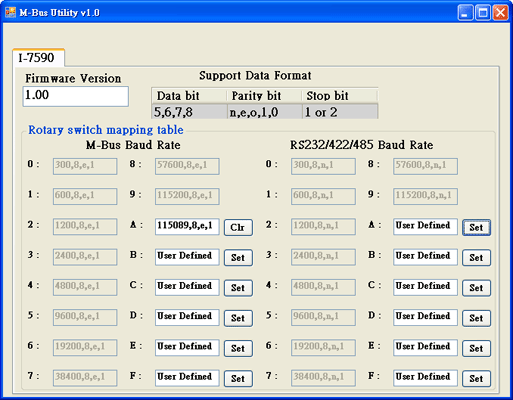Click the M-Bus field containing 115089,8,e,1

pyautogui.click(x=187, y=227)
